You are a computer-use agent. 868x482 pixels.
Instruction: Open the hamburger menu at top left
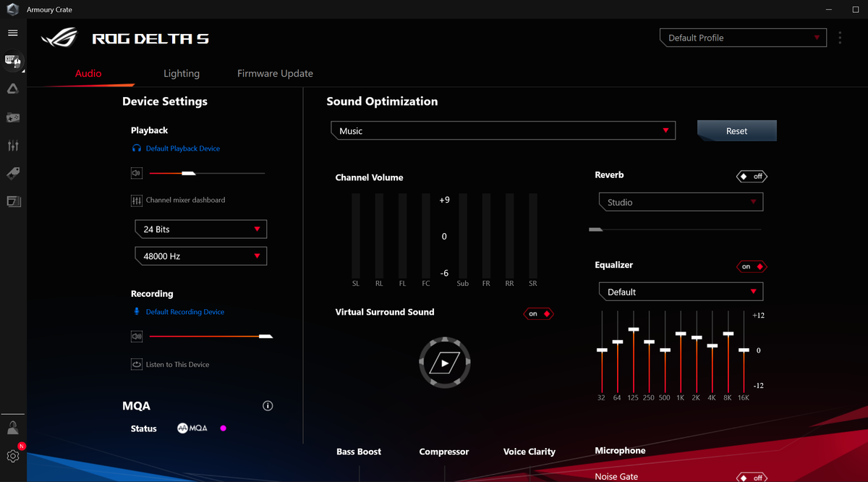coord(12,32)
